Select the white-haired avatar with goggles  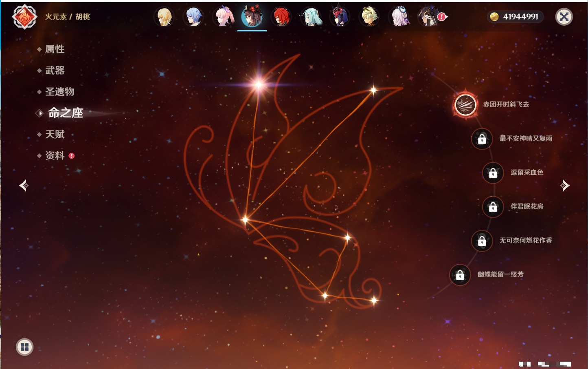(x=399, y=17)
